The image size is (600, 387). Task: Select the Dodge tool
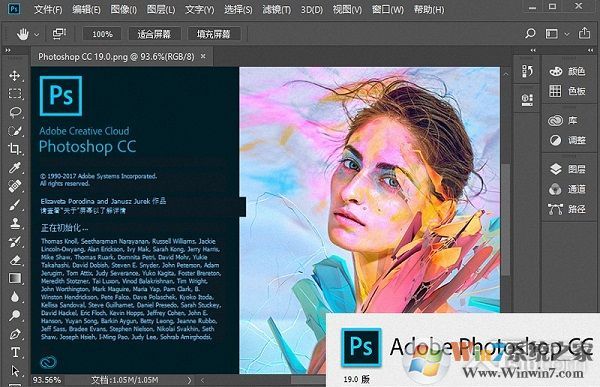point(15,315)
